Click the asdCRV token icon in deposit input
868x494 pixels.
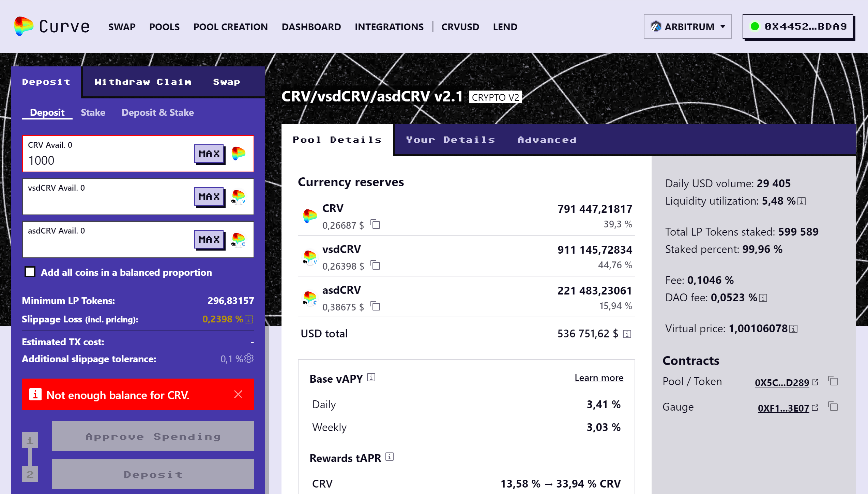[x=238, y=240]
